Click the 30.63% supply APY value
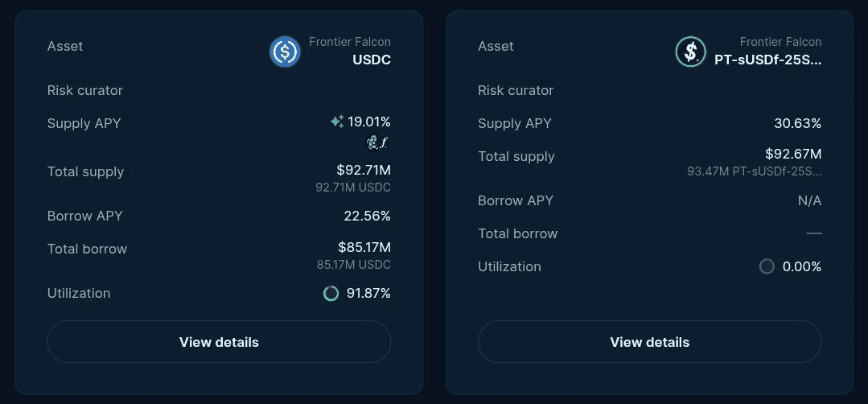The width and height of the screenshot is (868, 404). tap(798, 123)
